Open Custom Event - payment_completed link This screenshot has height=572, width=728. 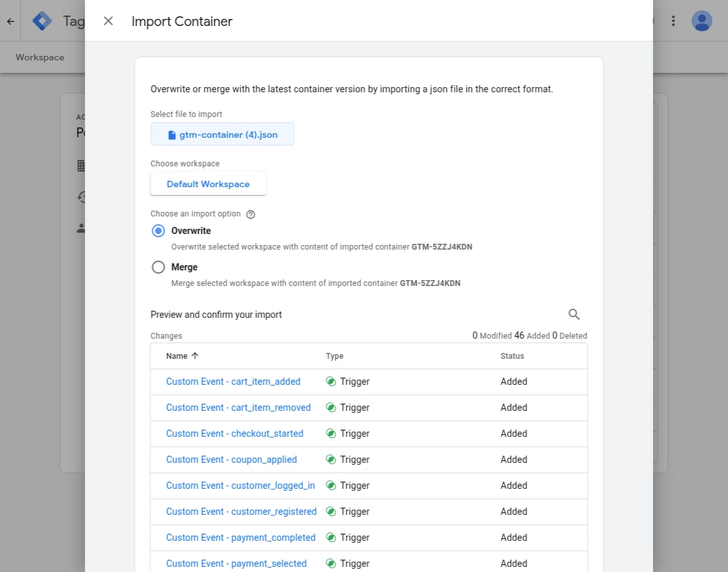point(240,538)
